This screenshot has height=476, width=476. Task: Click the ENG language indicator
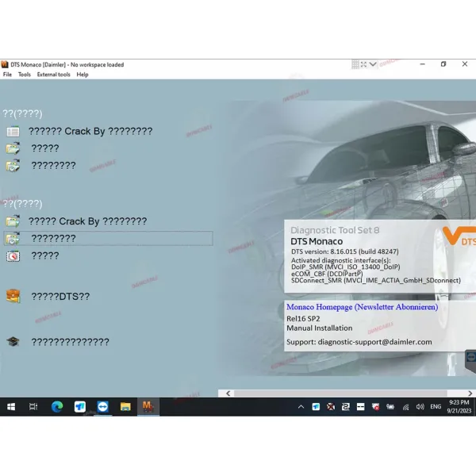(x=436, y=406)
